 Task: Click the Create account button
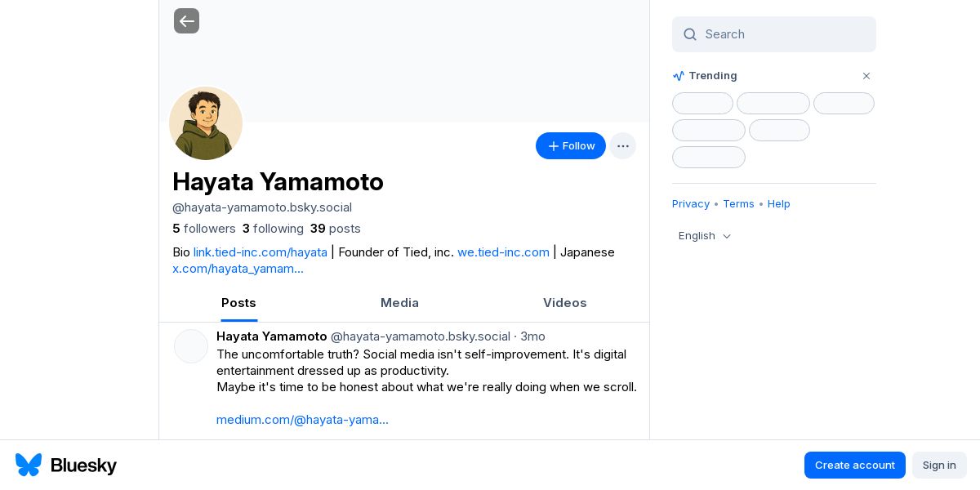[x=854, y=465]
